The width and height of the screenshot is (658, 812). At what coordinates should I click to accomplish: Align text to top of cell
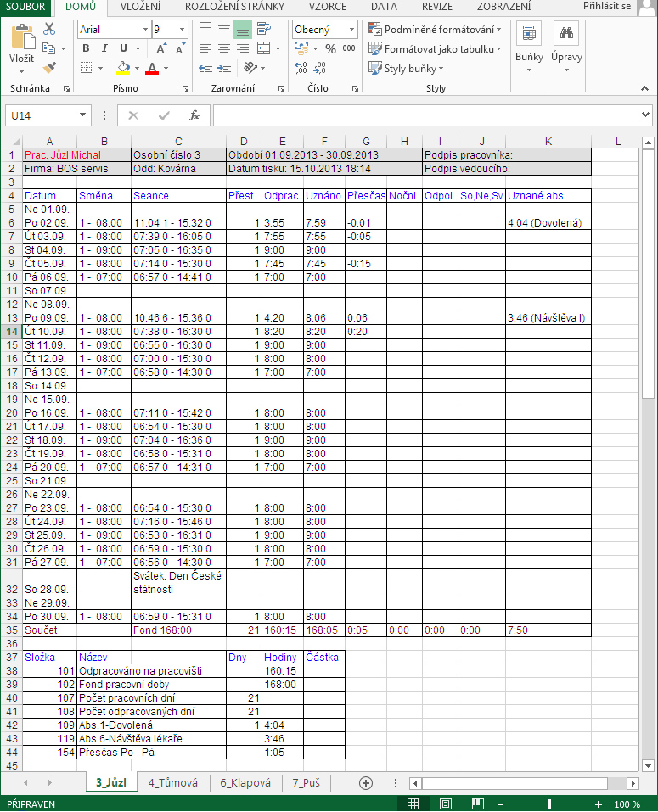pyautogui.click(x=205, y=27)
